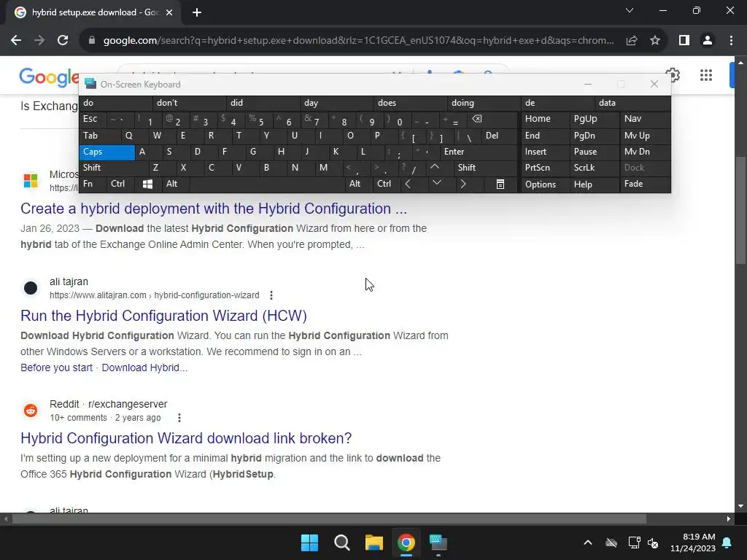
Task: Click the Chrome address bar URL
Action: pyautogui.click(x=358, y=41)
